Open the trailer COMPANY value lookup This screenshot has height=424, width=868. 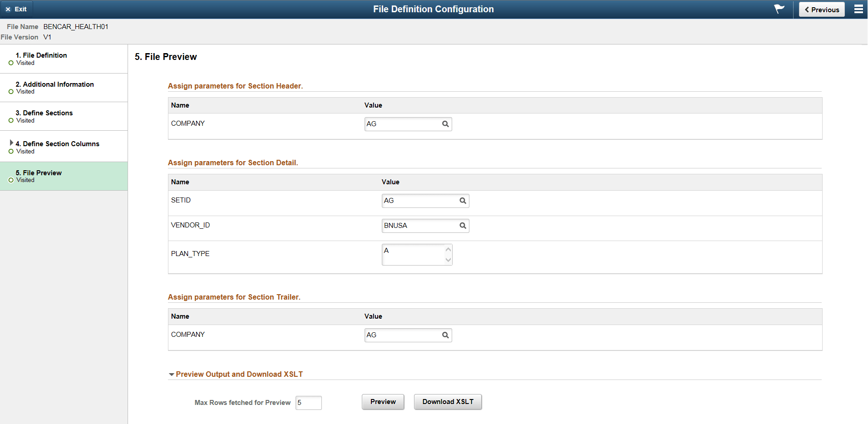444,335
